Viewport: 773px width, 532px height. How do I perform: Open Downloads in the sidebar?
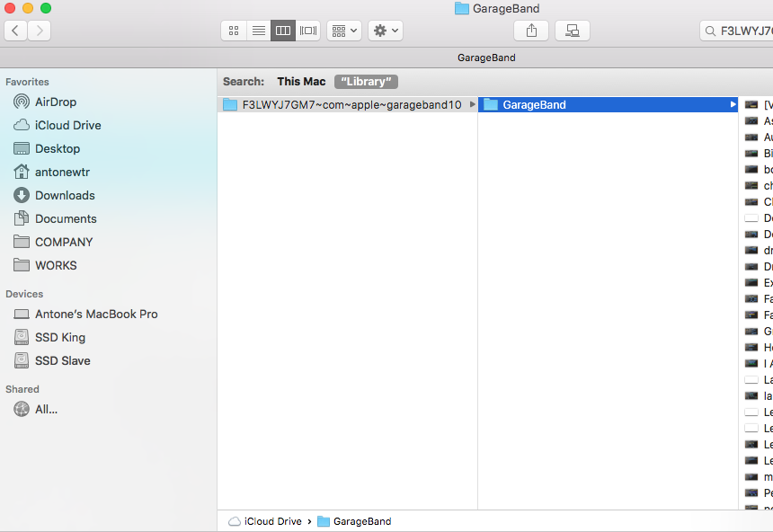click(54, 195)
